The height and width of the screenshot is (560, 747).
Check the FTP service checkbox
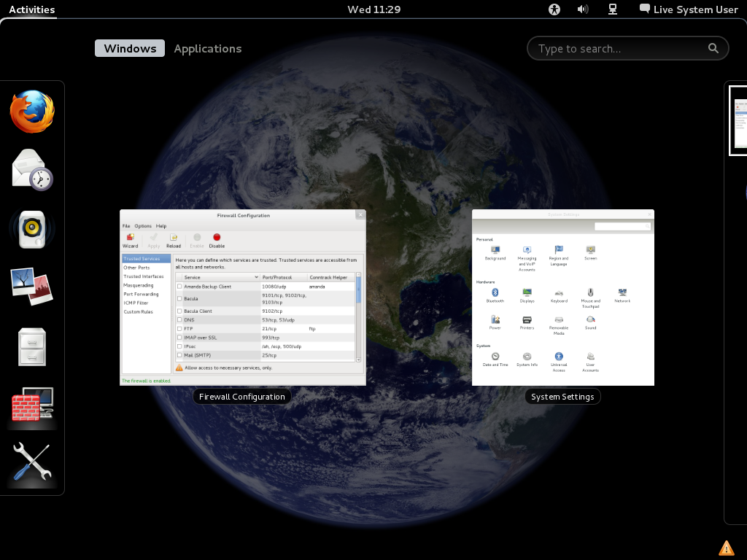[x=179, y=329]
